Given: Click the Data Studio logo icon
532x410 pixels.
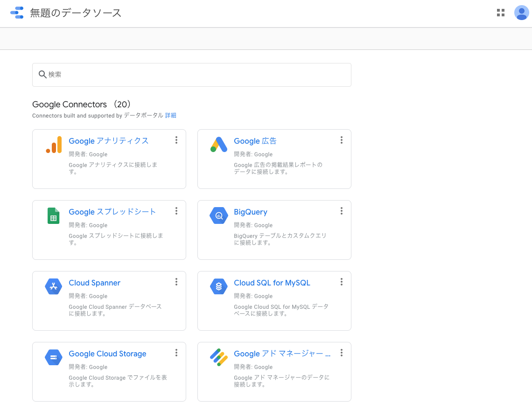Looking at the screenshot, I should [17, 13].
